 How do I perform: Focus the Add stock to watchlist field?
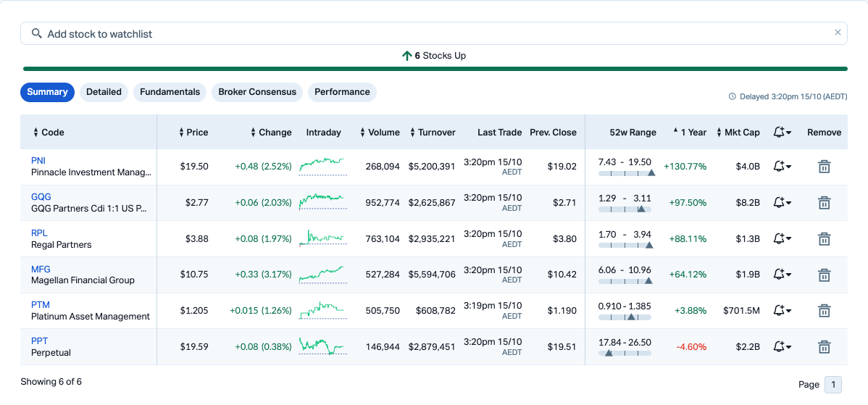pos(435,34)
